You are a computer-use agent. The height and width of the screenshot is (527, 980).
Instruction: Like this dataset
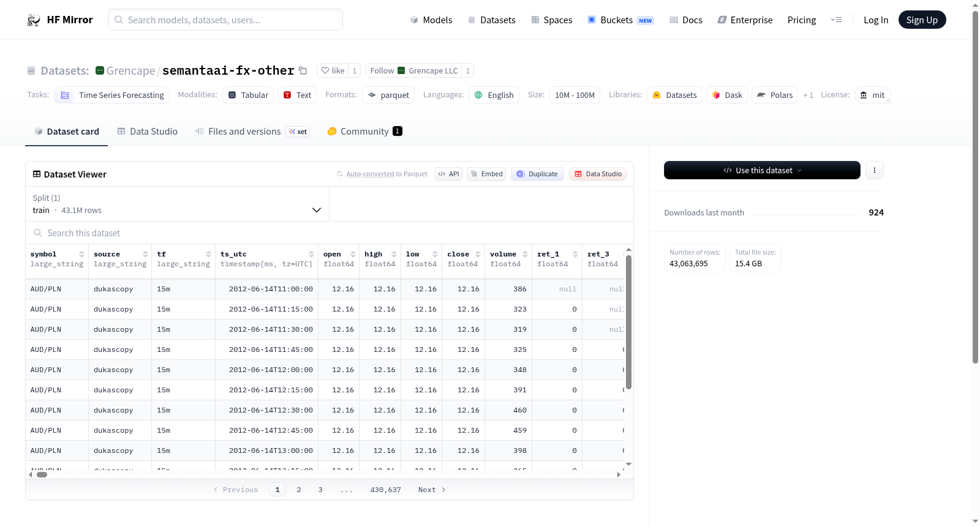(x=333, y=70)
